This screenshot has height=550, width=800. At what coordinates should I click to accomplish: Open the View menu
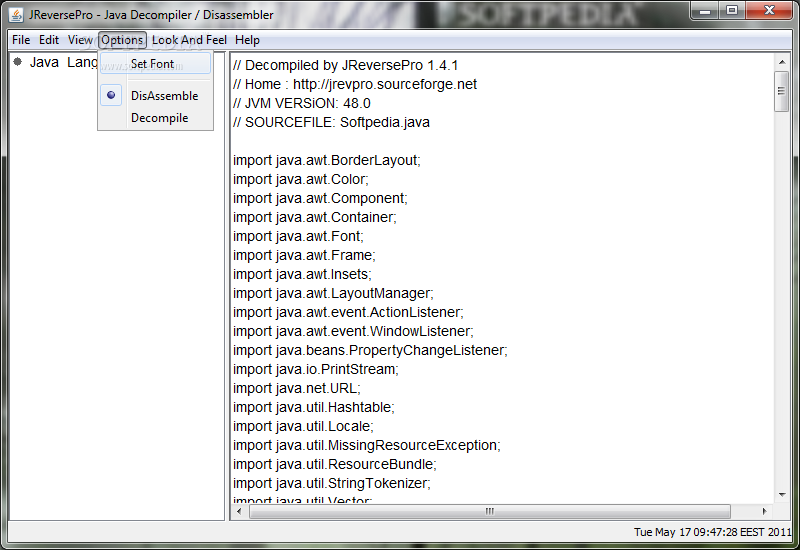click(80, 40)
